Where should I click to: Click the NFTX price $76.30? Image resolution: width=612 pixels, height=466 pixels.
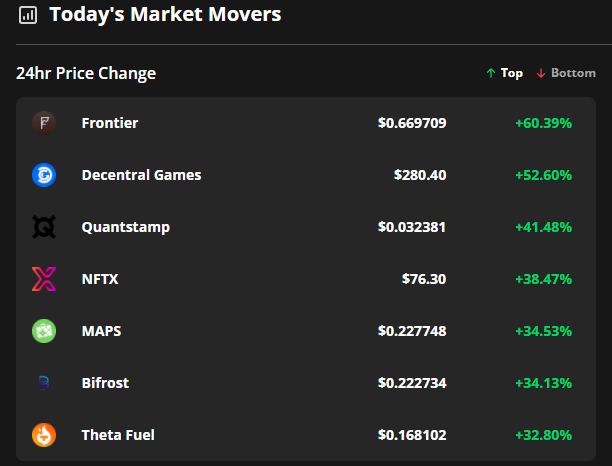(x=424, y=279)
